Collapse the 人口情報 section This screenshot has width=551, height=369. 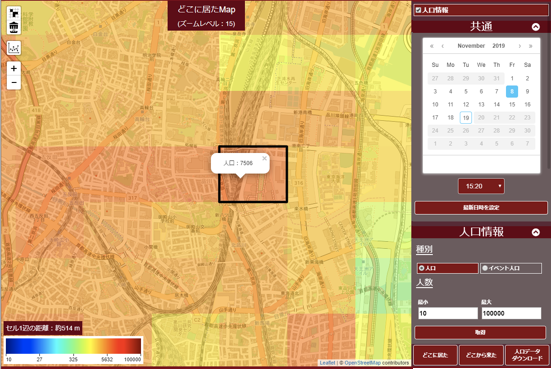point(536,232)
